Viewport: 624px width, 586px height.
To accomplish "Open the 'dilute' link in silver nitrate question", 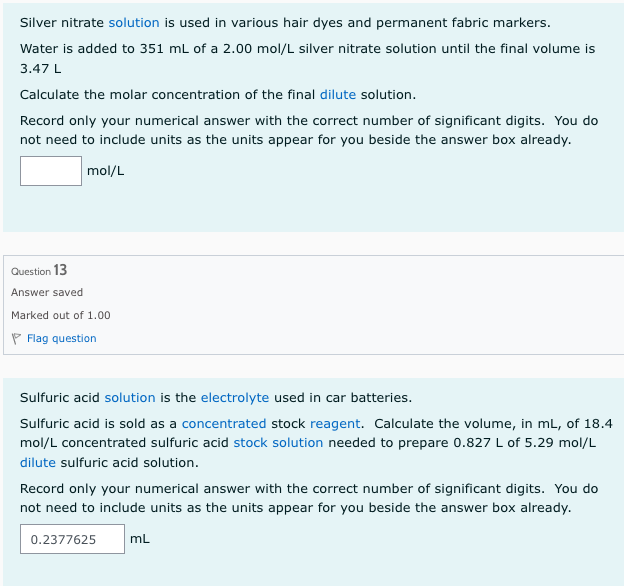I will pos(338,95).
